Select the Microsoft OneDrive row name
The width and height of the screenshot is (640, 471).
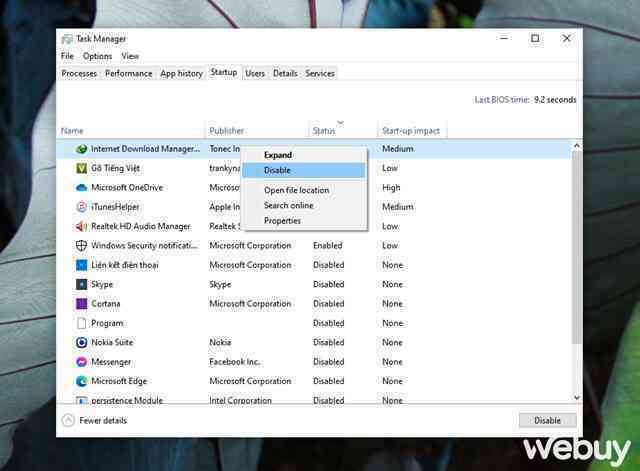coord(127,188)
